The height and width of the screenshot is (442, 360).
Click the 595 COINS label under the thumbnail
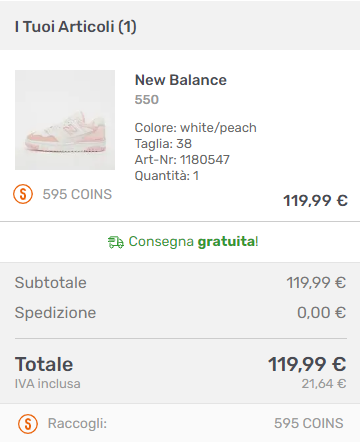coord(77,194)
